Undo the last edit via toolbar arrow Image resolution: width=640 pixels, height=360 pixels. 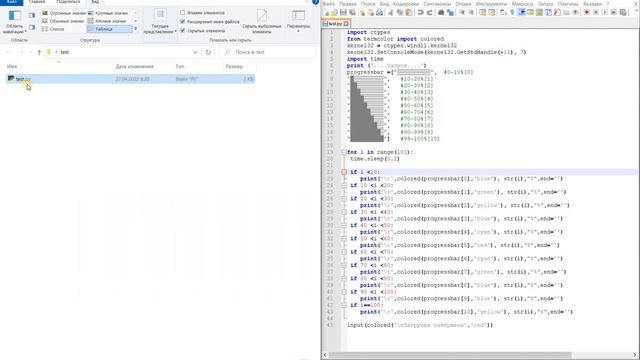(x=420, y=12)
